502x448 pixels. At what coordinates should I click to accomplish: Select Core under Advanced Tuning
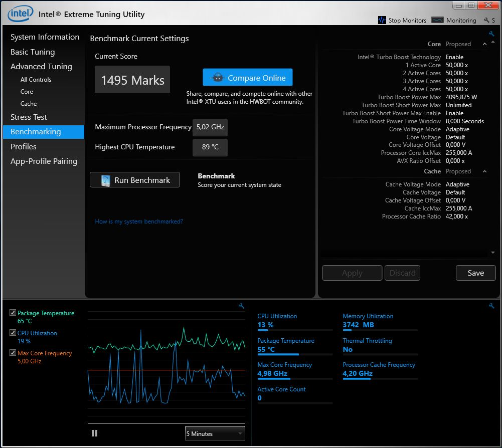click(27, 92)
